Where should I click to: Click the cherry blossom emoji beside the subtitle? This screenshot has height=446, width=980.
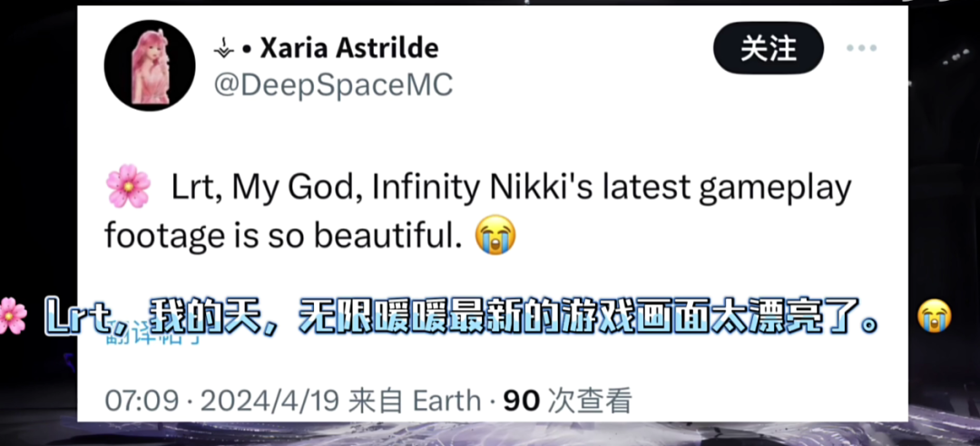12,317
